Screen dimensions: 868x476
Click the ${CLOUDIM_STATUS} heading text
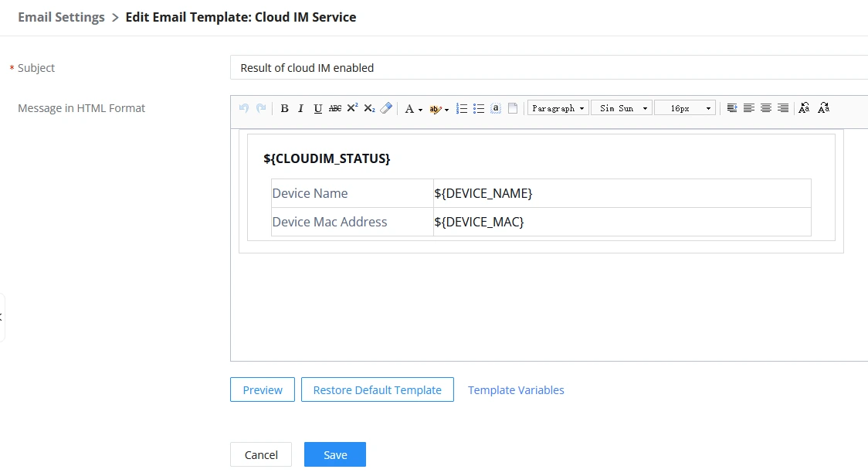coord(327,158)
